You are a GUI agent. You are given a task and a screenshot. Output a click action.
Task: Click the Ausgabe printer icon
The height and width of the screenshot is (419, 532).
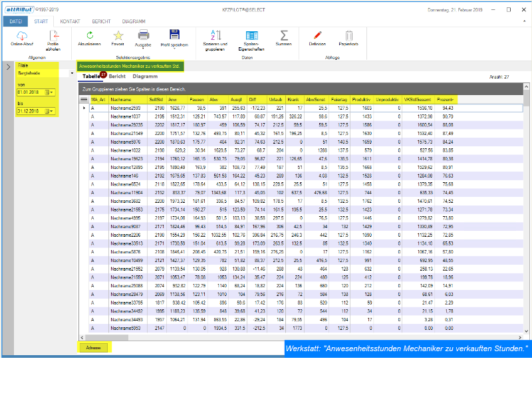(143, 36)
